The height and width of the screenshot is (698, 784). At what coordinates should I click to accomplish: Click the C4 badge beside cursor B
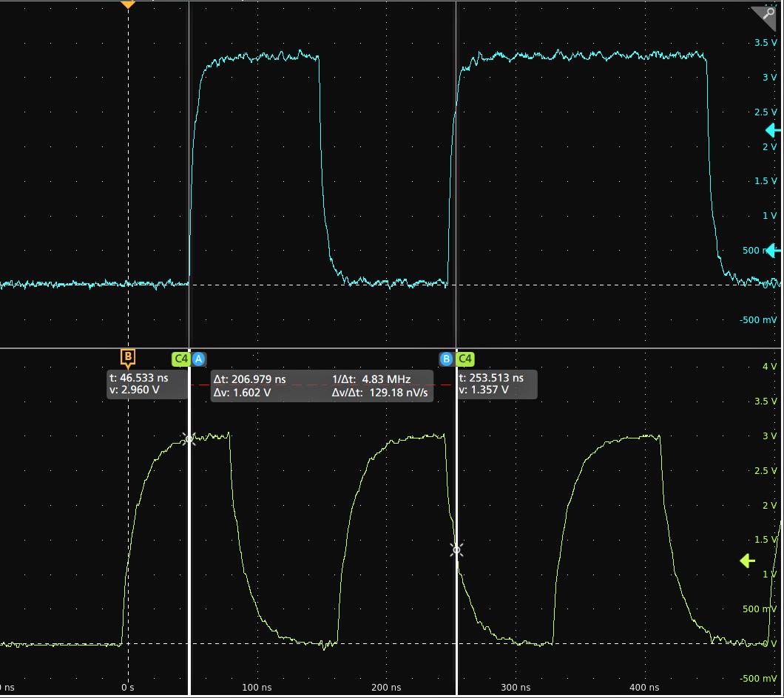[x=465, y=359]
